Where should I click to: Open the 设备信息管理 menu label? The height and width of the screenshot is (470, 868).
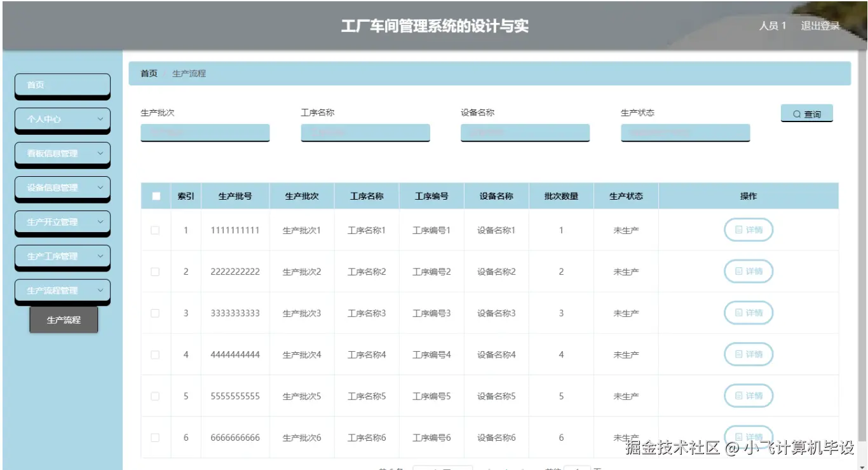[x=52, y=188]
